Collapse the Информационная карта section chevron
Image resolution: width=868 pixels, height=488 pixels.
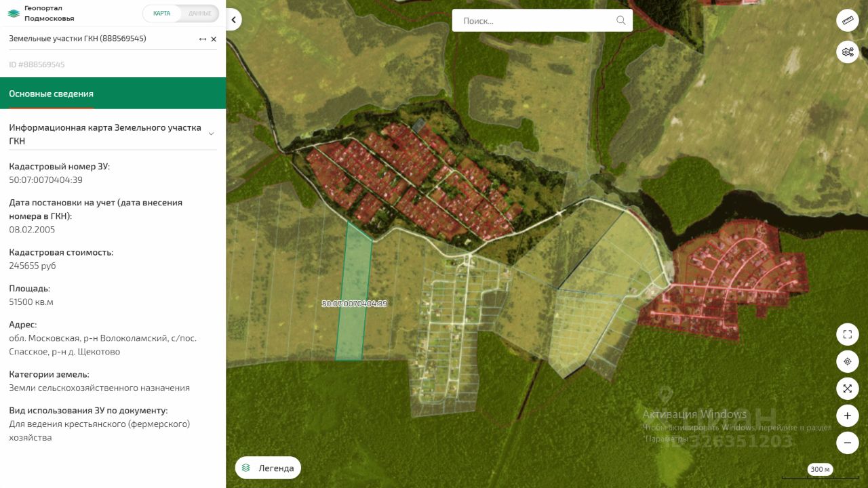(211, 134)
